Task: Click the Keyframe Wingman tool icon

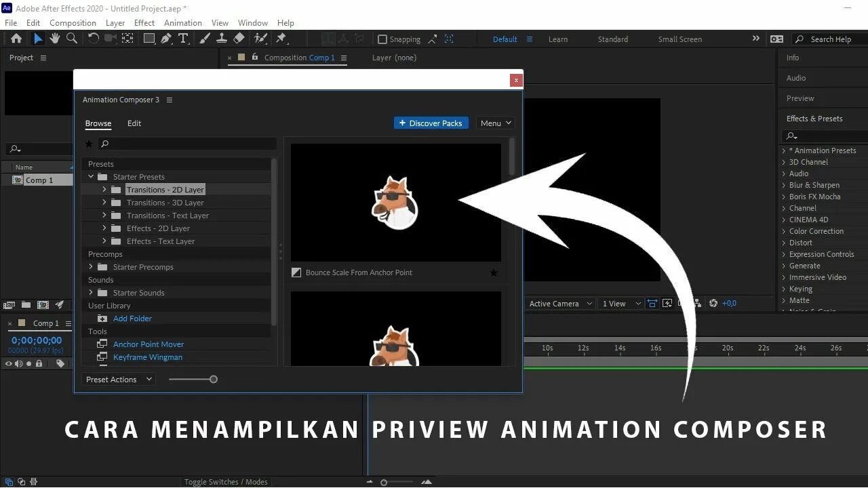Action: point(102,357)
